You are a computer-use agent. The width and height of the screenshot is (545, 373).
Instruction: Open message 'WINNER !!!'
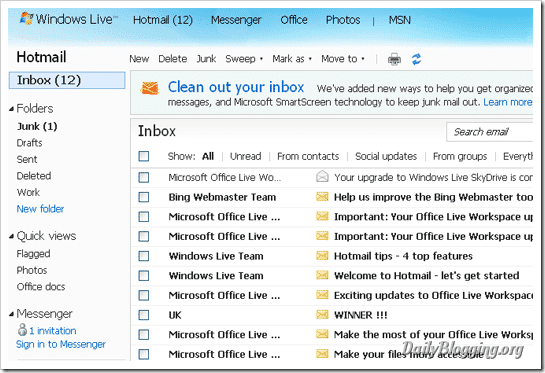pyautogui.click(x=360, y=315)
